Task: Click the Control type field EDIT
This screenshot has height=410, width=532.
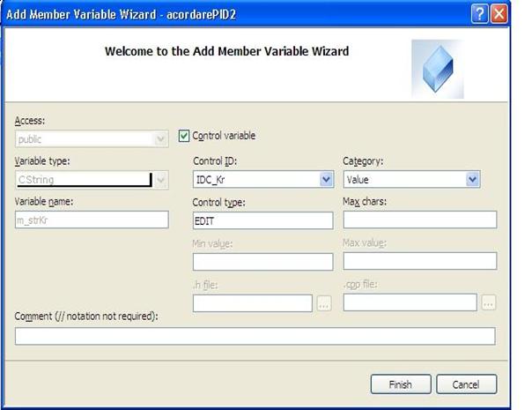Action: 263,220
